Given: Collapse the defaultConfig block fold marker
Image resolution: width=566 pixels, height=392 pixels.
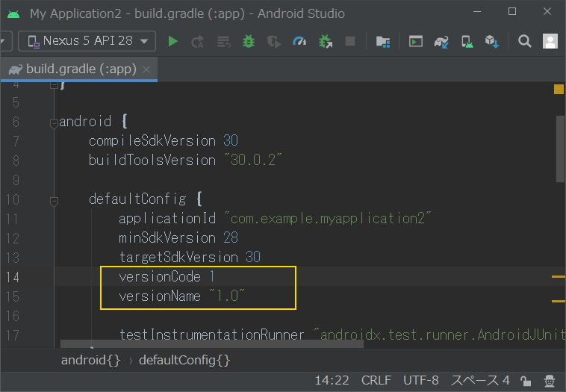Looking at the screenshot, I should tap(55, 201).
